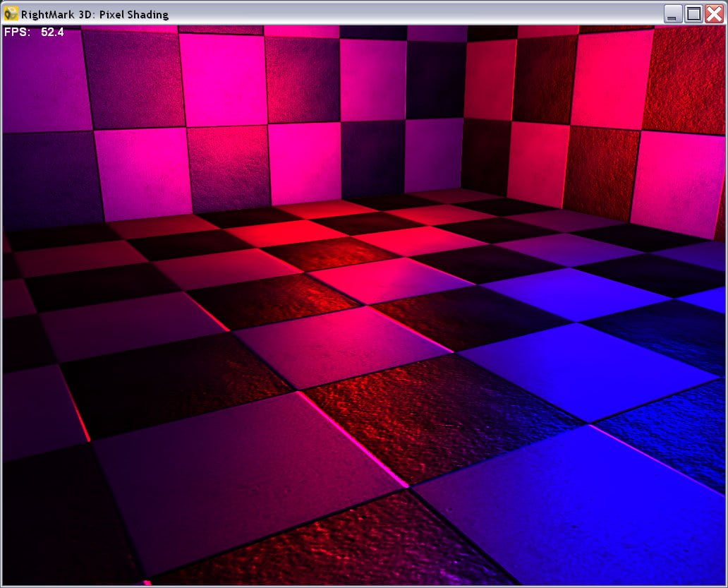Click the purple wall tile under the FPS counter
This screenshot has height=588, width=728.
(x=45, y=81)
